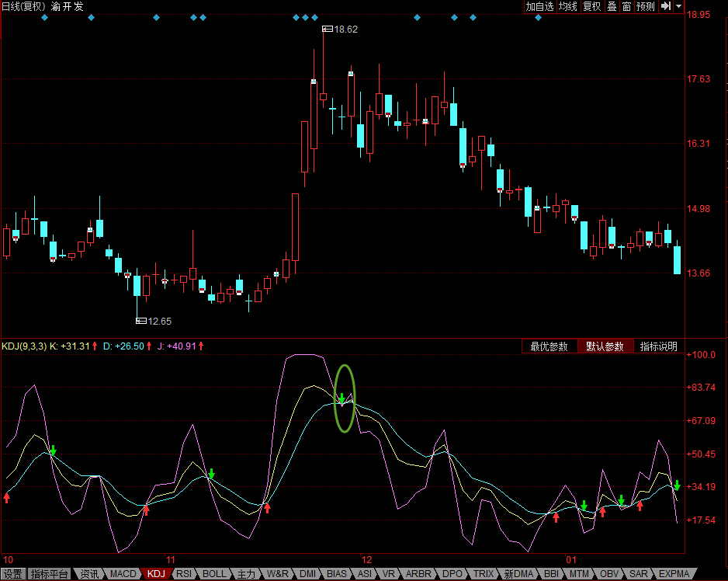
Task: Click the 12.65 low price marker icon
Action: 141,321
